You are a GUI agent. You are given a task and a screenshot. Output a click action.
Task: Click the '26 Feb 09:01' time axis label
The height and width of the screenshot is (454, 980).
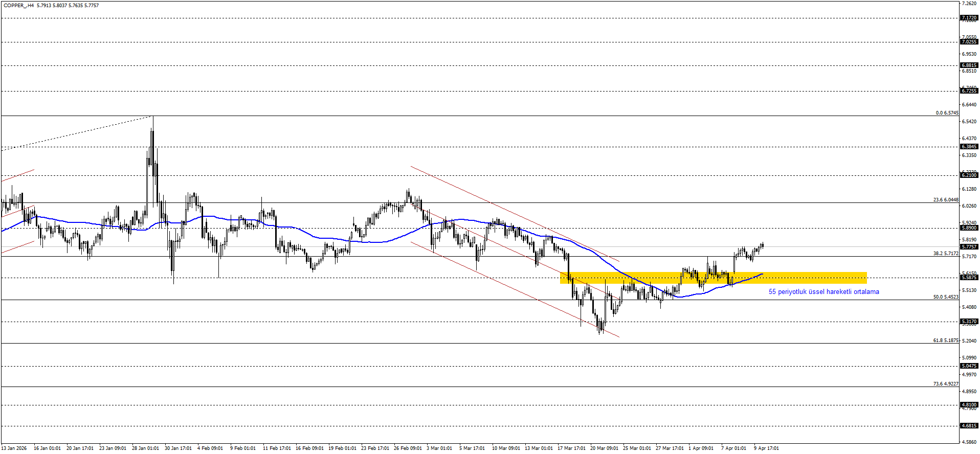click(408, 448)
